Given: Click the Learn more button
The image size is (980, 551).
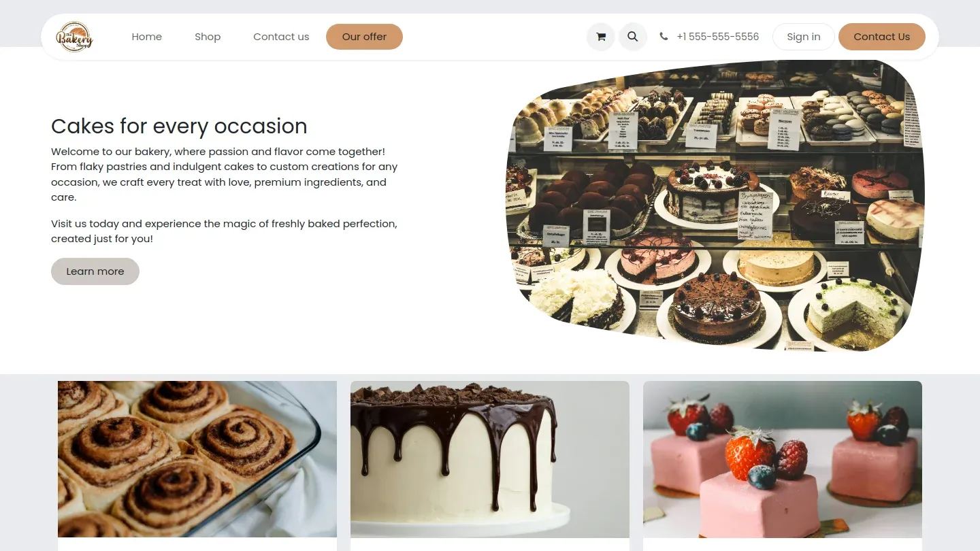Looking at the screenshot, I should click(95, 271).
